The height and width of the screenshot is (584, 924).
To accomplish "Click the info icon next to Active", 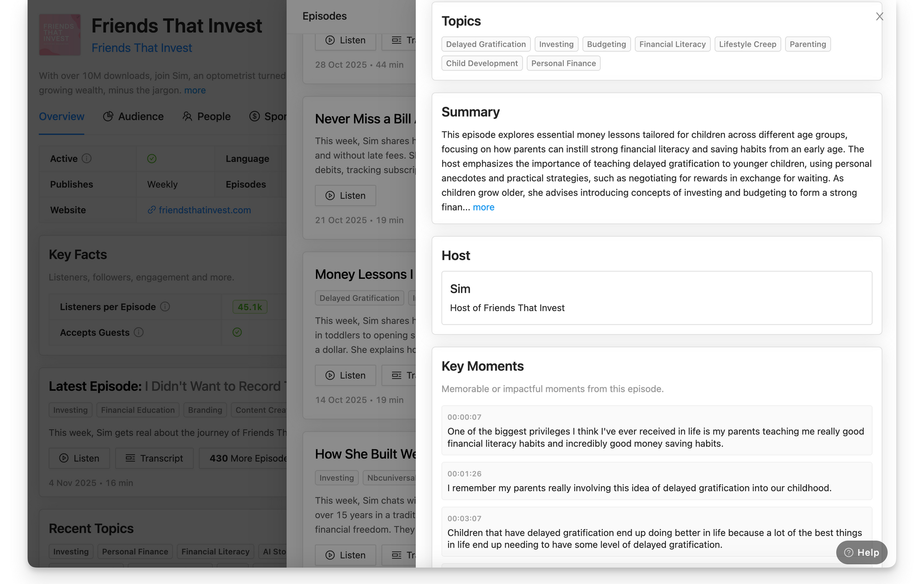I will (86, 158).
